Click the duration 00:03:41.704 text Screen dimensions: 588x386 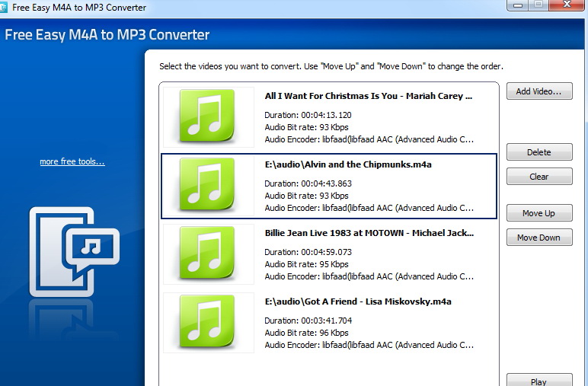pos(308,321)
